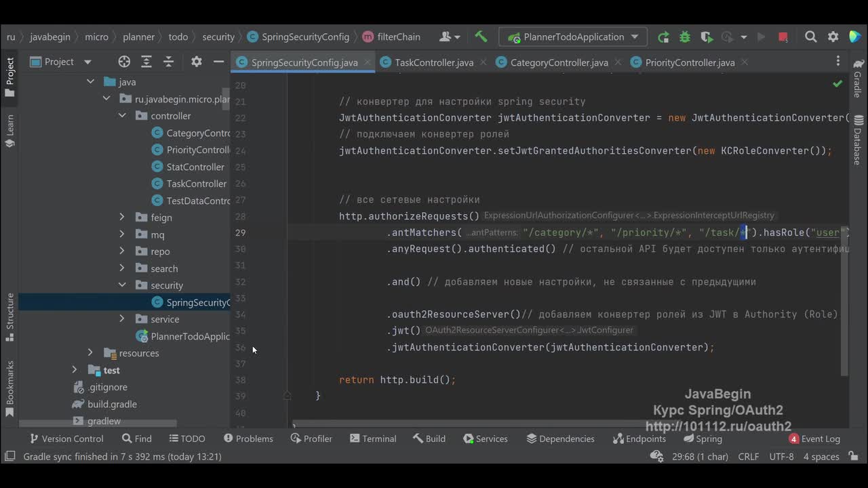Collapse the security package
Image resolution: width=868 pixels, height=488 pixels.
[x=122, y=285]
